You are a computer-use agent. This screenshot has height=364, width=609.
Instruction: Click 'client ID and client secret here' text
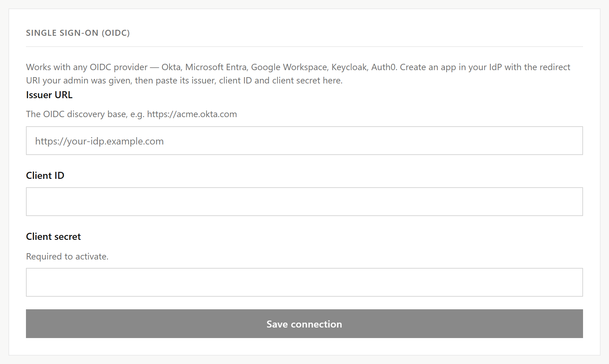[x=281, y=81]
